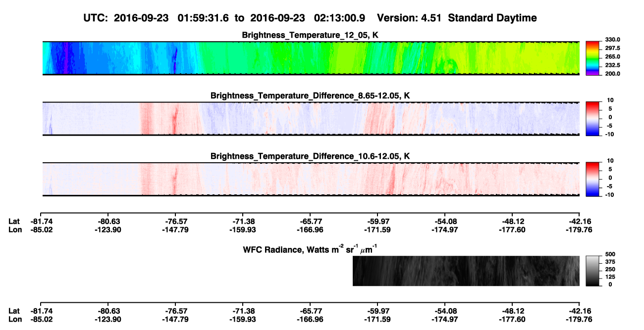Click the grayscale WFC Radiance image
The image size is (644, 330).
(466, 271)
